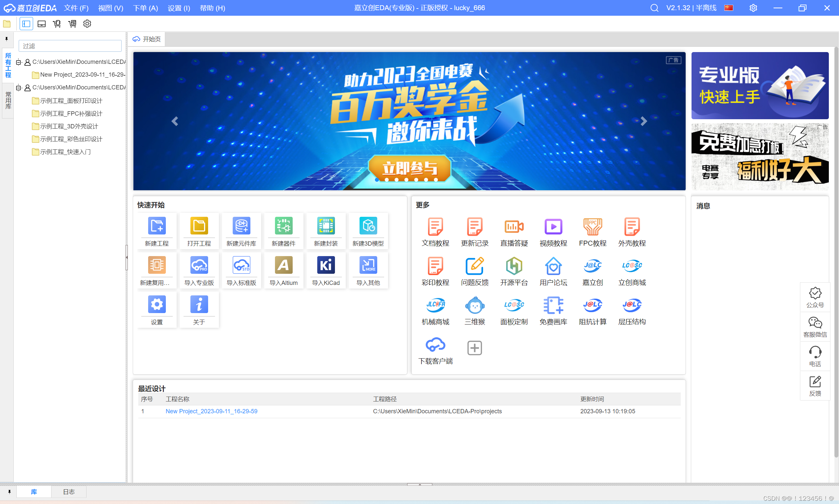Collapse the first C:\Users\XieMin tree node
839x504 pixels.
click(x=18, y=62)
